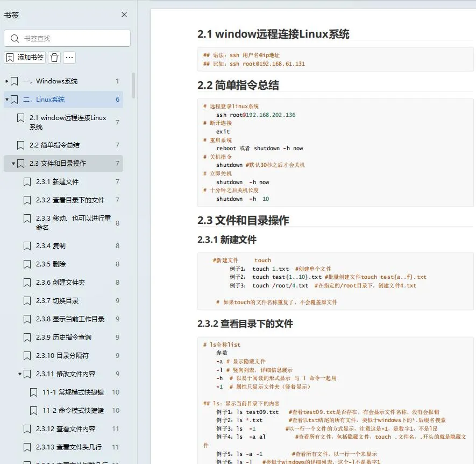476x464 pixels.
Task: Click the bookmarks panel scrollbar thumb
Action: point(133,86)
